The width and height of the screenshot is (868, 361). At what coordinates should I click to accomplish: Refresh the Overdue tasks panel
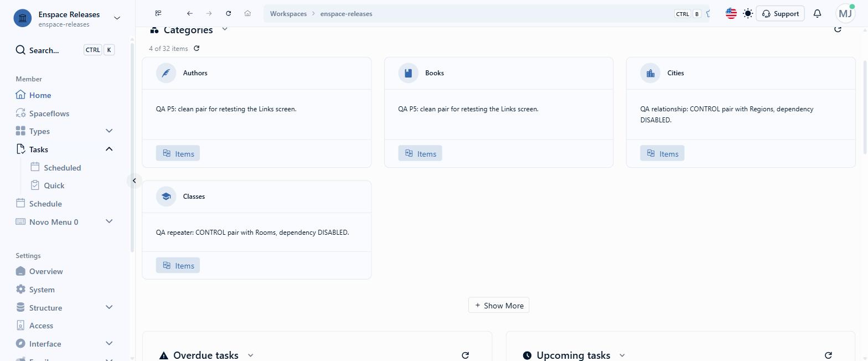[x=465, y=355]
